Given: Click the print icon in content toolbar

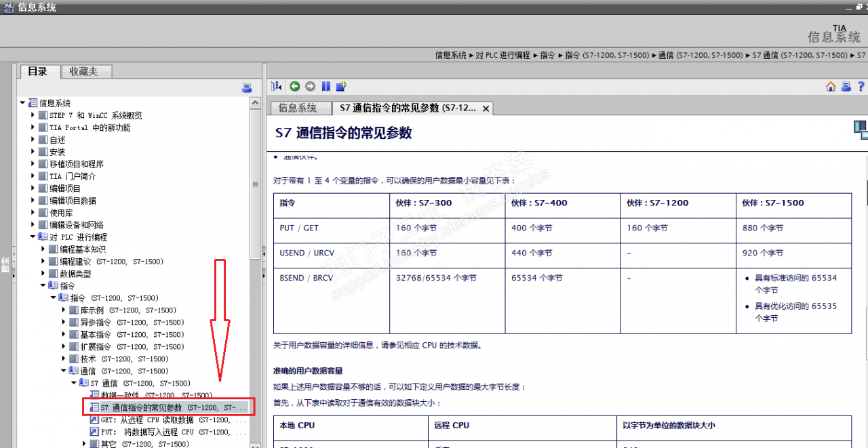Looking at the screenshot, I should pyautogui.click(x=846, y=86).
